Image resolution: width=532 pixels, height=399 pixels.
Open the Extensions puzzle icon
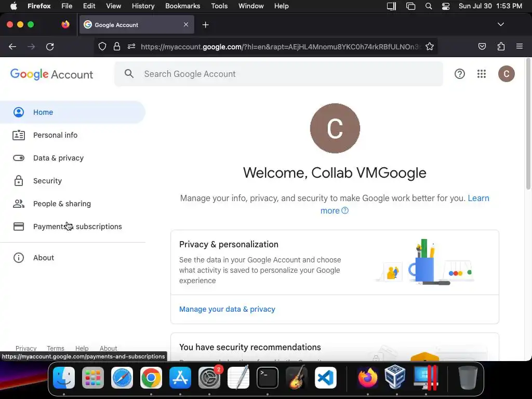click(501, 46)
